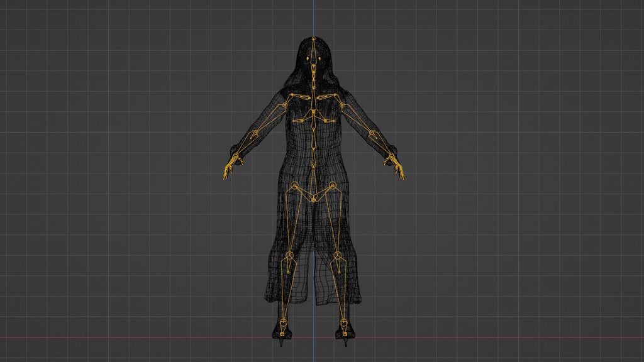Click the ankle joint on the viewer's right

pyautogui.click(x=344, y=322)
